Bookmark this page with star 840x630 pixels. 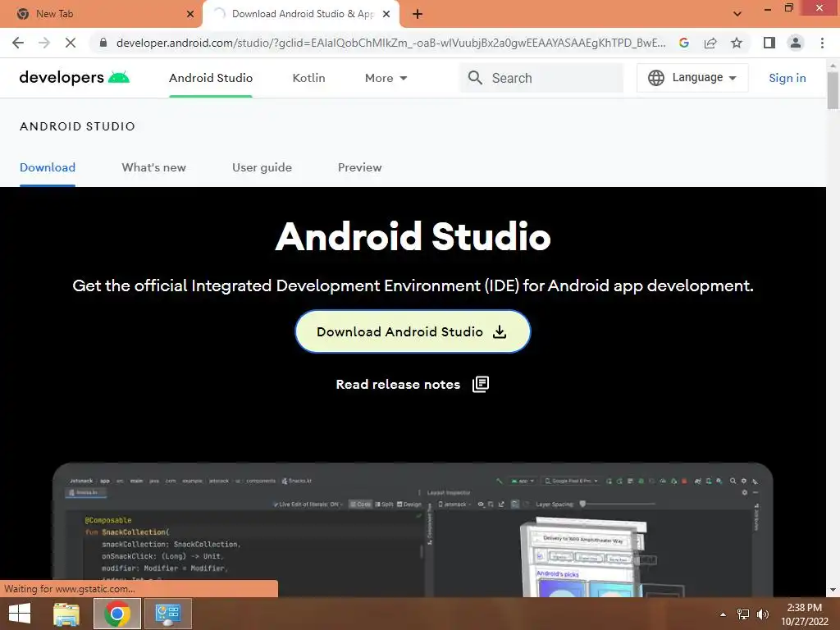tap(737, 43)
